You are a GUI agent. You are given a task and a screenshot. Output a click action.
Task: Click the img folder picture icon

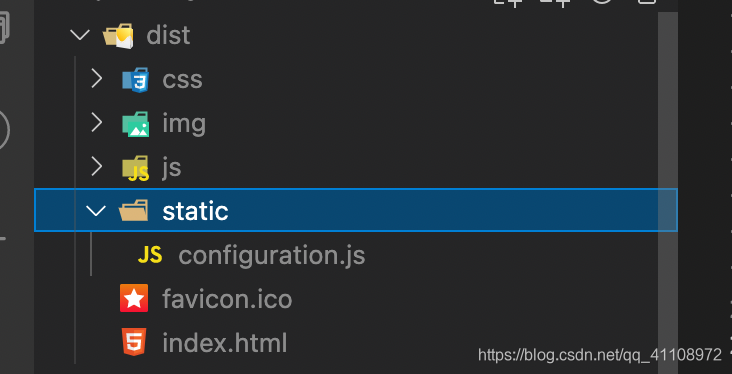(135, 124)
